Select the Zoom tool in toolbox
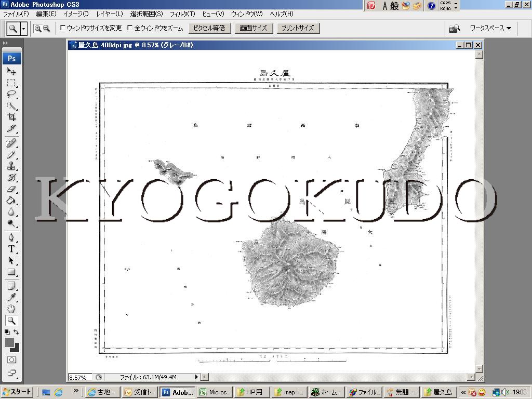Image resolution: width=532 pixels, height=399 pixels. point(11,320)
